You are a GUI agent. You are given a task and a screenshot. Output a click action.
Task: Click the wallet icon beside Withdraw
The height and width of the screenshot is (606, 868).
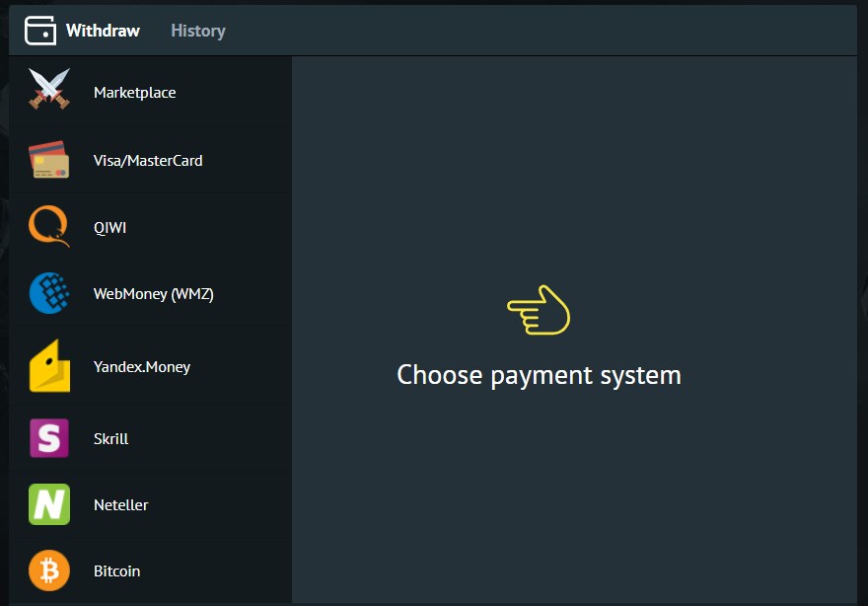[40, 31]
